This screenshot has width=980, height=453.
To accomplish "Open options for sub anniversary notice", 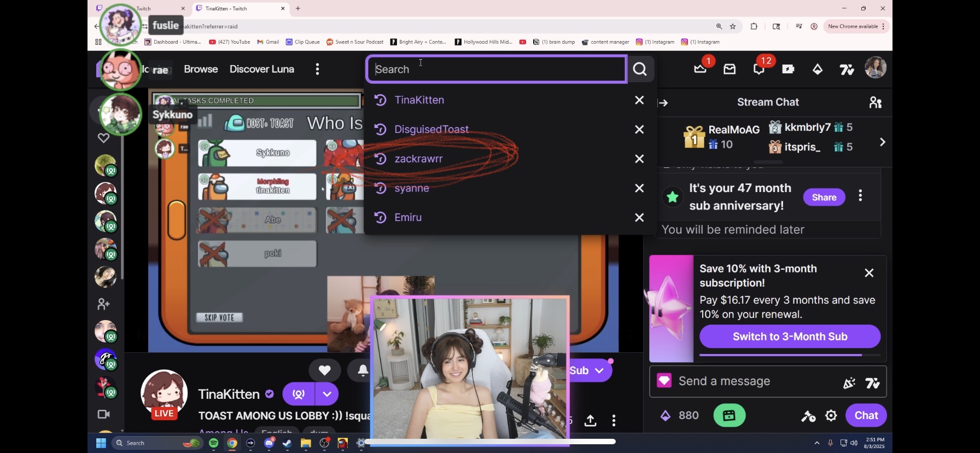I will [x=860, y=196].
